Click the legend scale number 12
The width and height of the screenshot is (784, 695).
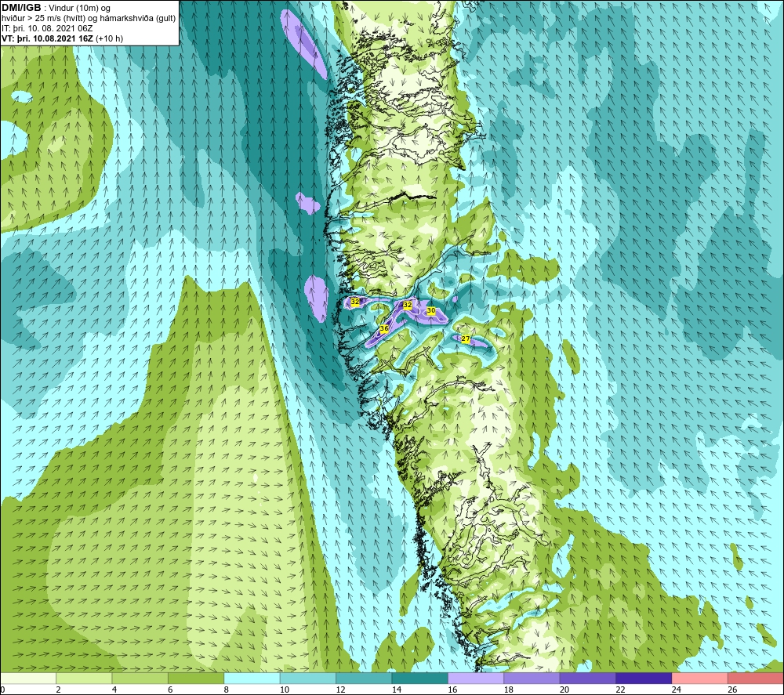click(340, 690)
